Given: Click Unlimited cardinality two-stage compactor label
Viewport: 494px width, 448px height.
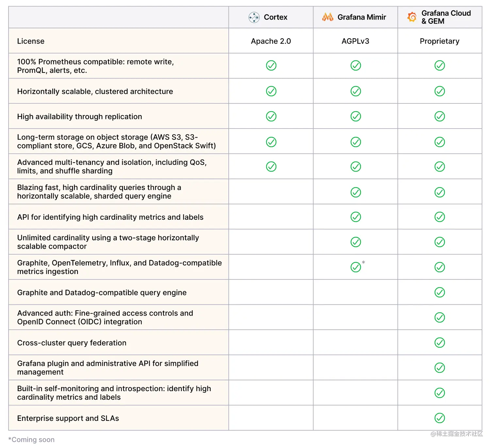Looking at the screenshot, I should (108, 242).
